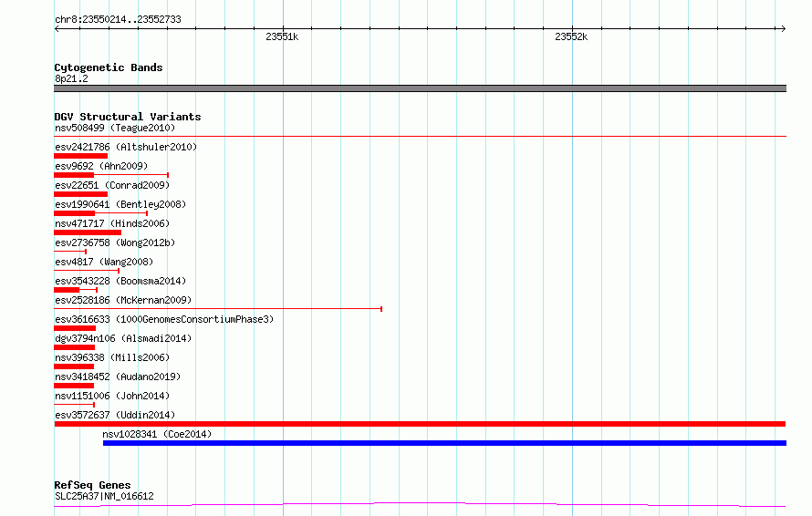This screenshot has height=516, width=812.
Task: Click the end tick of esv2528186 line
Action: 381,309
